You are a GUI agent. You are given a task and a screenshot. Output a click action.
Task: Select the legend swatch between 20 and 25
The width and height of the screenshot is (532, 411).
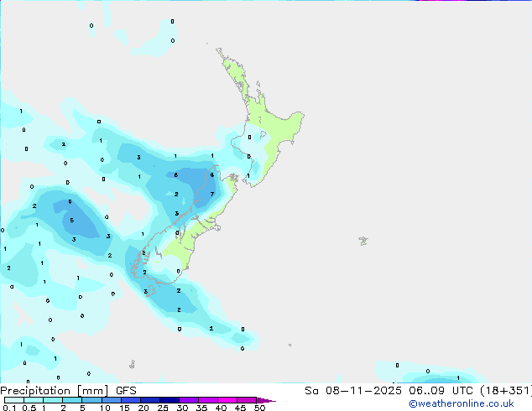coord(149,400)
